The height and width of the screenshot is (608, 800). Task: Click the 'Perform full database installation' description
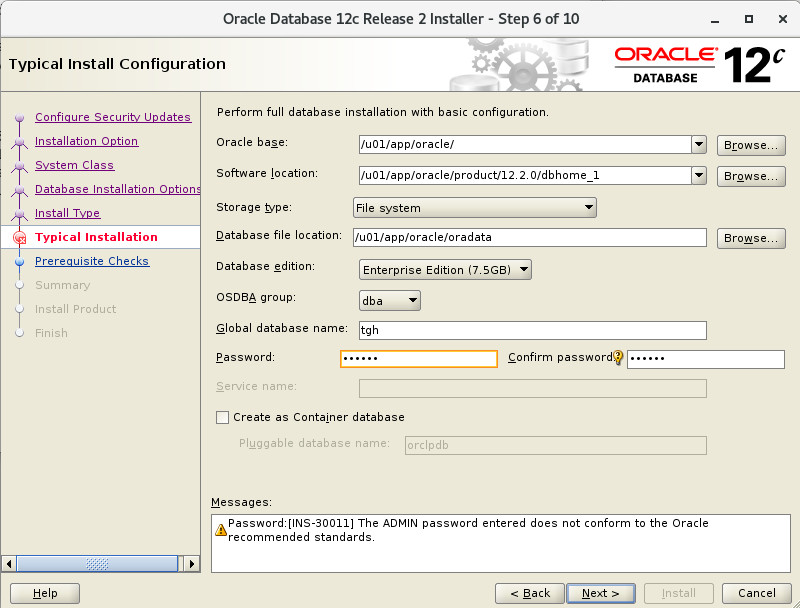383,112
